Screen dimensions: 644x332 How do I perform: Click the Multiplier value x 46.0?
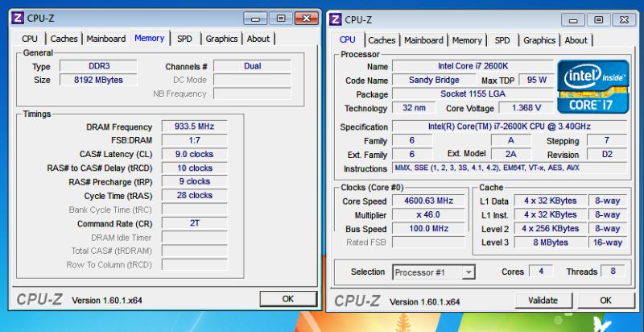click(x=428, y=214)
